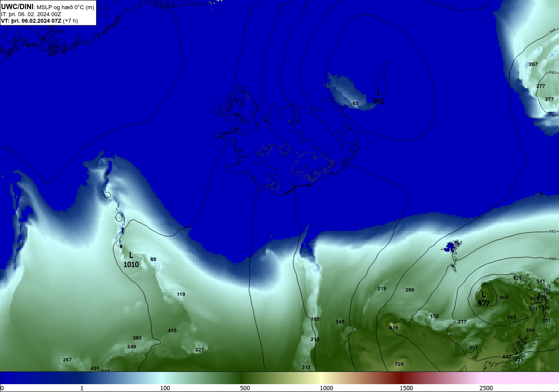Image resolution: width=559 pixels, height=392 pixels.
Task: Click the 191 height value
Action: click(533, 309)
